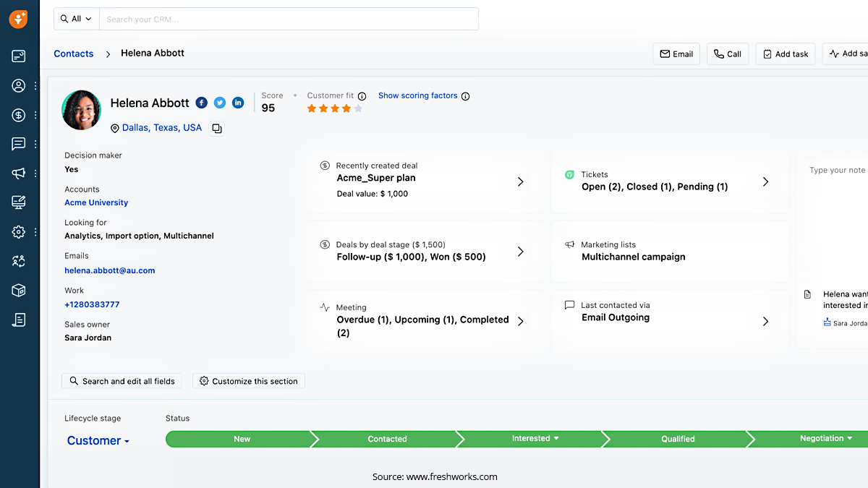Click the info icon next to Customer fit
This screenshot has height=488, width=868.
[x=362, y=96]
